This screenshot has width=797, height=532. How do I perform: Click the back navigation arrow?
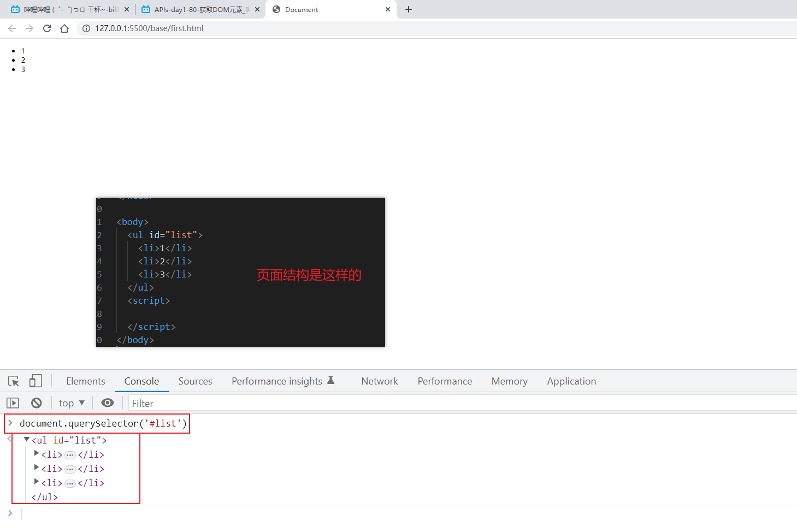(x=12, y=28)
